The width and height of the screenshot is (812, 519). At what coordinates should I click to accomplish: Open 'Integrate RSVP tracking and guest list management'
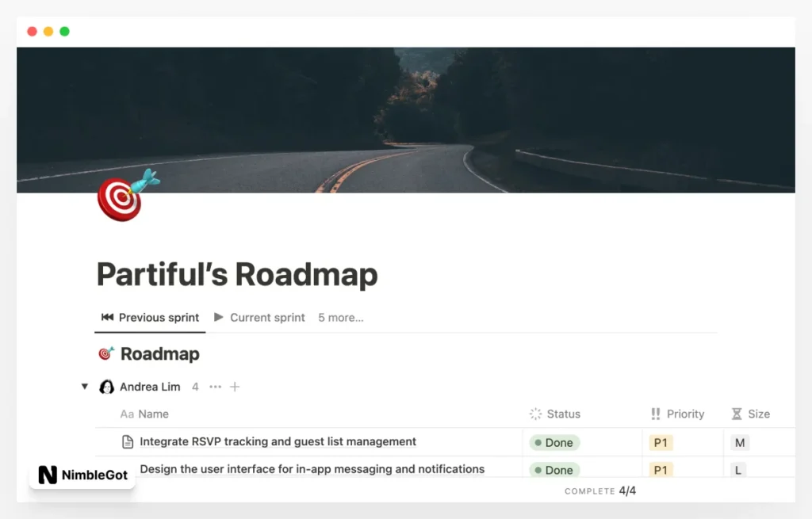(x=278, y=441)
